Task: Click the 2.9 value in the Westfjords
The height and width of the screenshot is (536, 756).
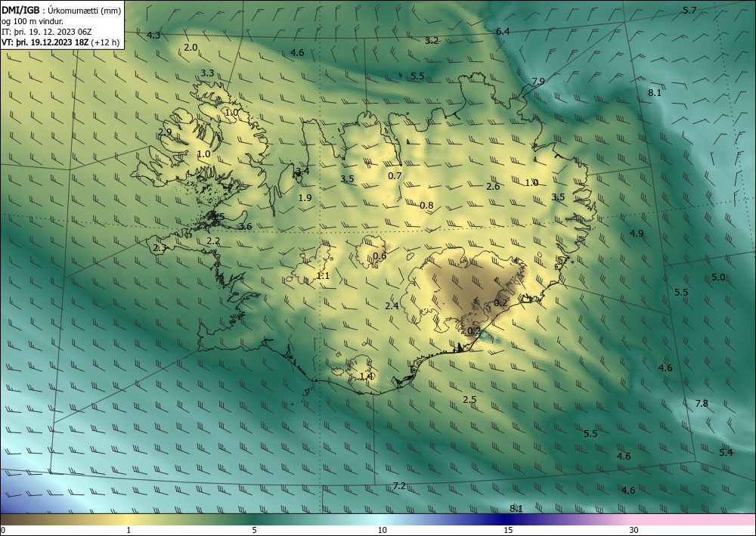Action: pyautogui.click(x=165, y=132)
